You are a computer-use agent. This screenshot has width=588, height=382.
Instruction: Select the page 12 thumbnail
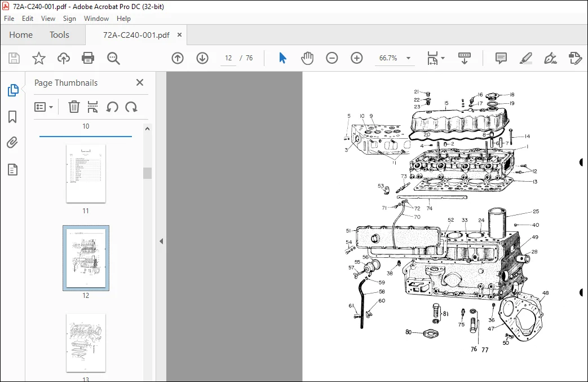click(86, 258)
